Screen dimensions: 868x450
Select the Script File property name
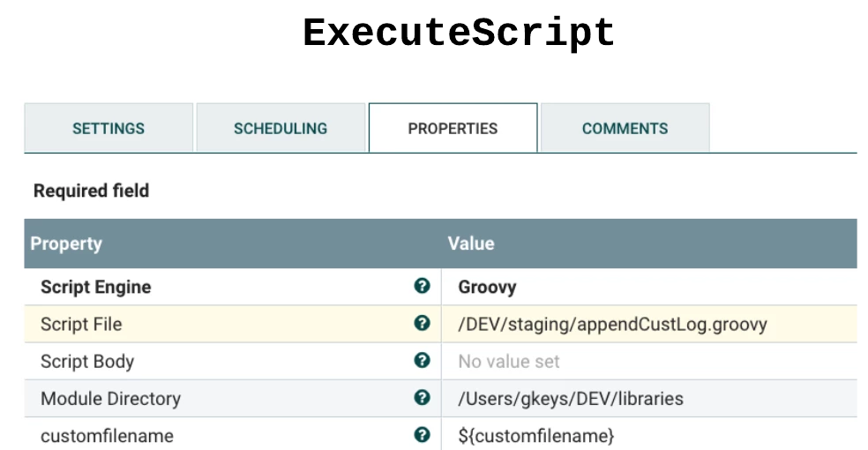click(81, 324)
